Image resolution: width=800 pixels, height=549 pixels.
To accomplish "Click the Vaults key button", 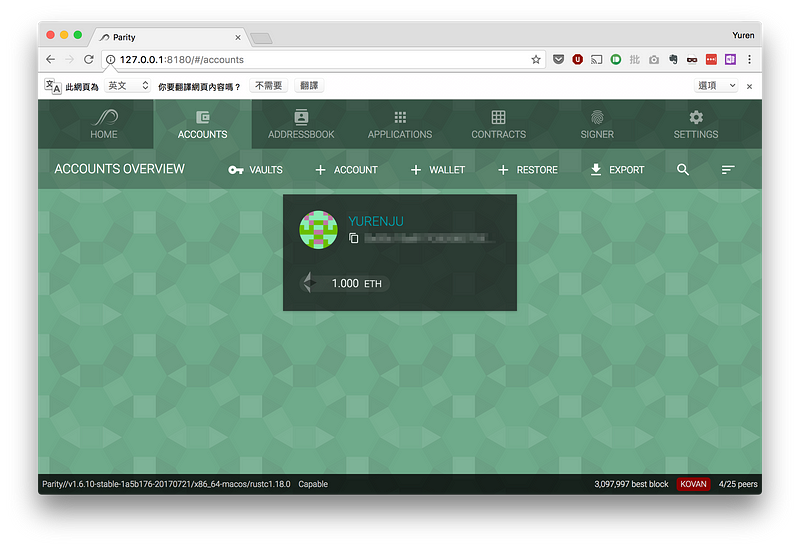I will pyautogui.click(x=255, y=170).
